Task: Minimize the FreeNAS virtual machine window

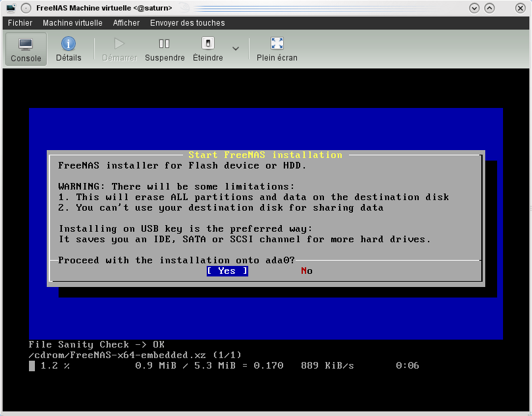Action: 474,8
